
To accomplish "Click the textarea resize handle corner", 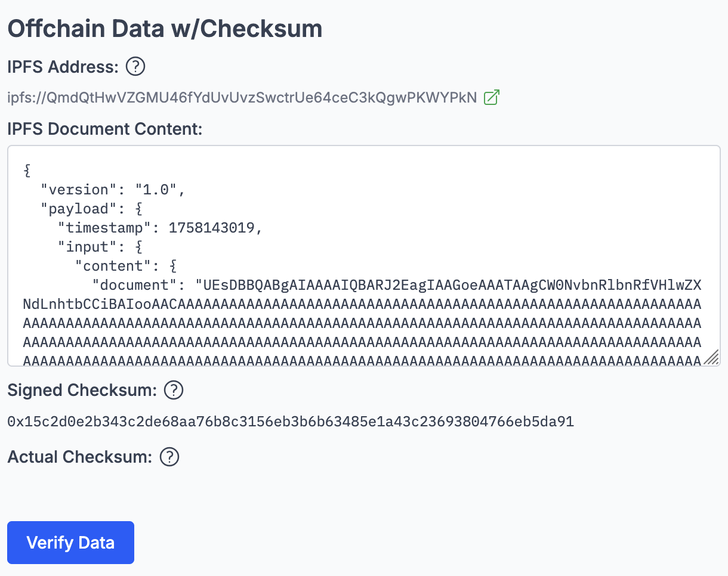I will [x=711, y=357].
